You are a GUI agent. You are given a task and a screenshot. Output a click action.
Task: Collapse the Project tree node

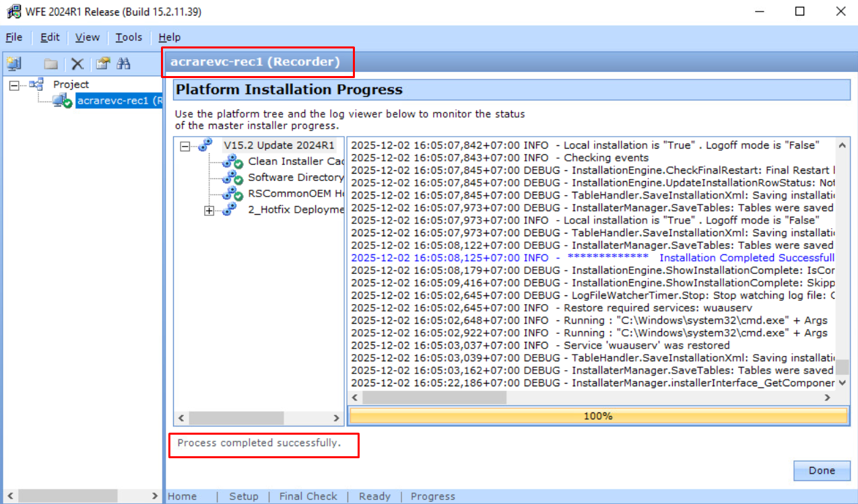14,85
